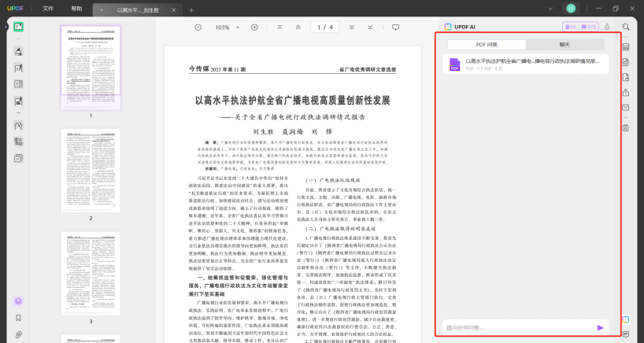644x343 pixels.
Task: Open the Attachments paperclip panel
Action: tap(18, 335)
